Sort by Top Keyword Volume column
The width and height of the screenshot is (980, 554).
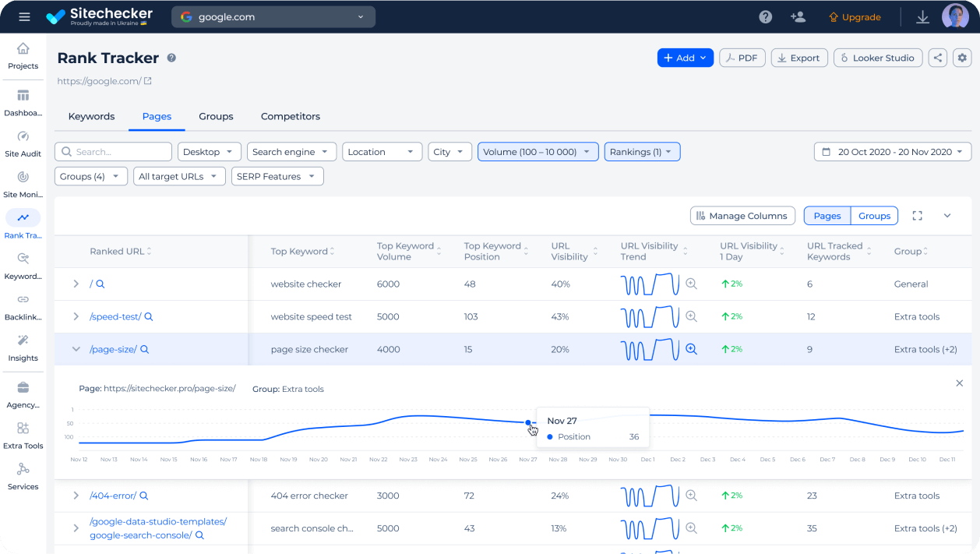(409, 251)
